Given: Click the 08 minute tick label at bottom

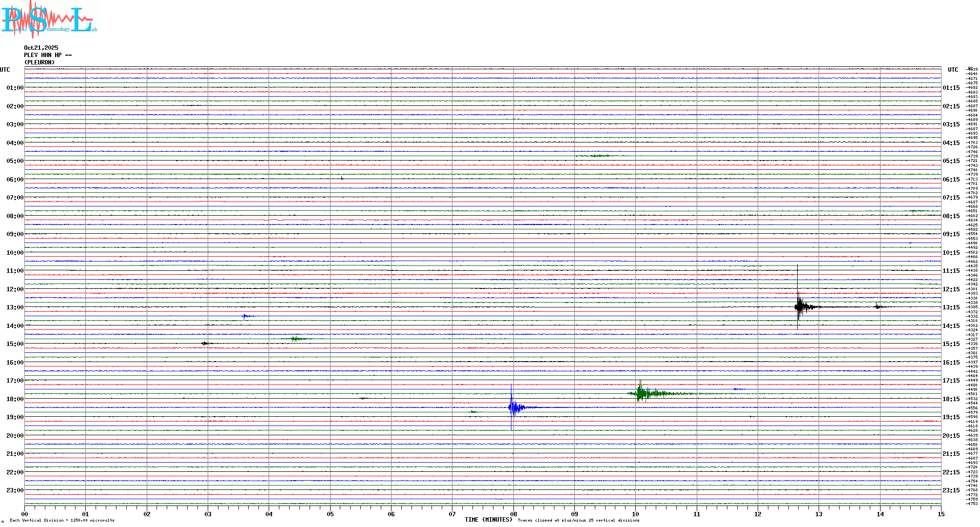Looking at the screenshot, I should 513,514.
